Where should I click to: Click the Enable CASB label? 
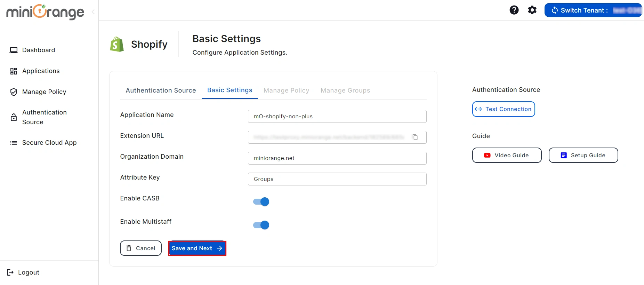pyautogui.click(x=140, y=198)
